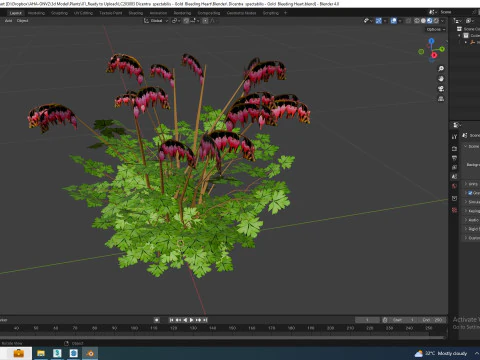Screen dimensions: 480x360
Task: Click the zoom viewport magnifier icon
Action: (x=441, y=69)
